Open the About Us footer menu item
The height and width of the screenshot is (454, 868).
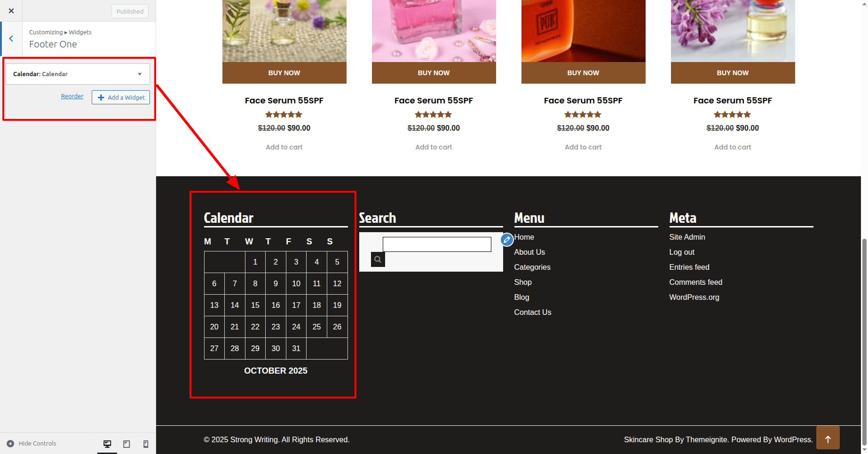tap(529, 252)
